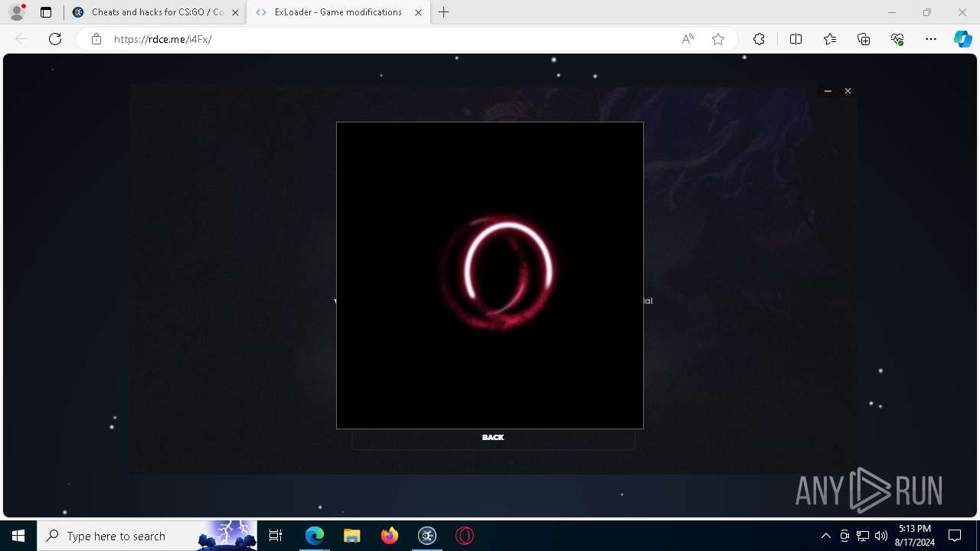Show hidden system tray icons
Screen dimensions: 980x551
click(x=826, y=536)
